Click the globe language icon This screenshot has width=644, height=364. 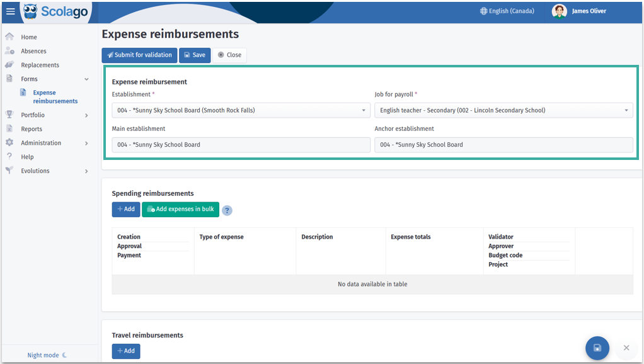[x=483, y=11]
